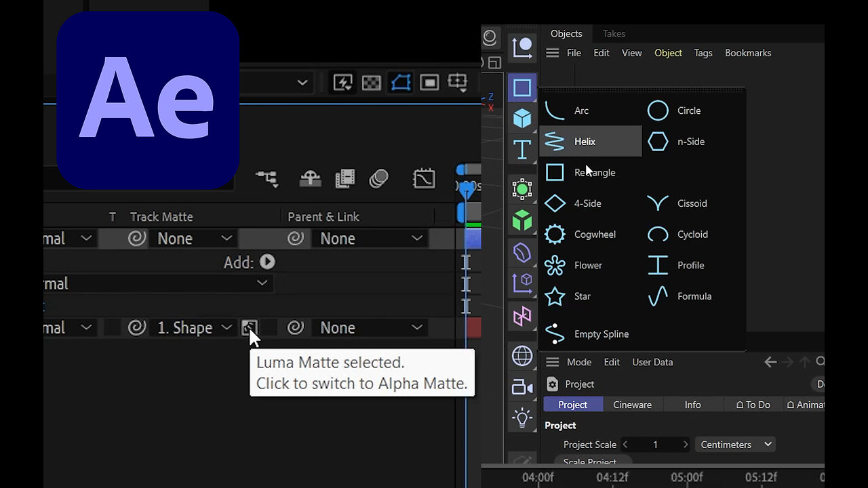Image resolution: width=868 pixels, height=488 pixels.
Task: Open the Tags menu
Action: [x=703, y=53]
